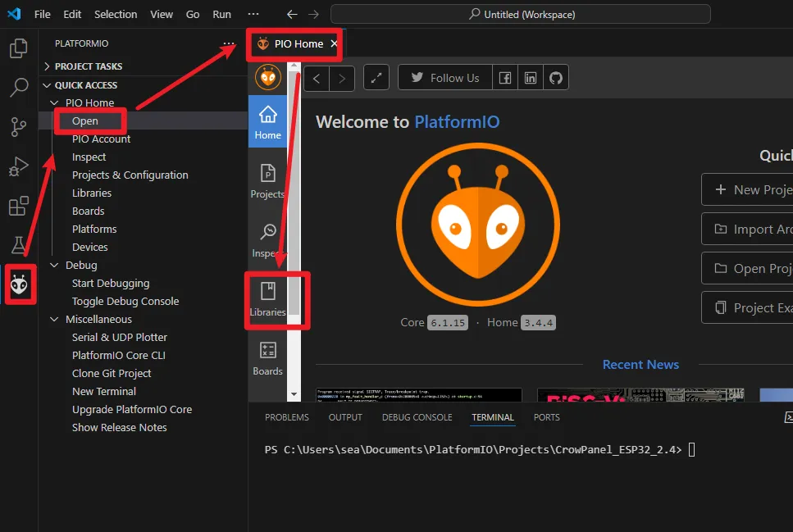Viewport: 793px width, 532px height.
Task: Open the Explorer files icon
Action: click(18, 49)
